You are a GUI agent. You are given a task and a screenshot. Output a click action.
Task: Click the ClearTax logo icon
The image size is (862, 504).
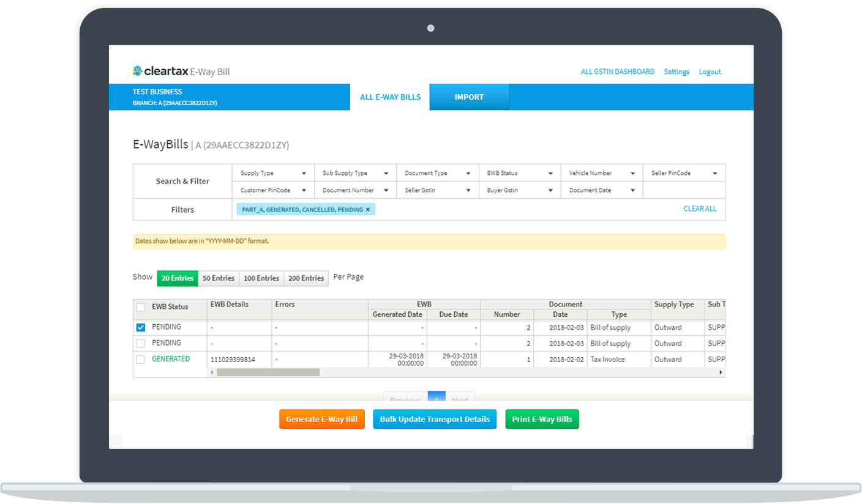137,70
